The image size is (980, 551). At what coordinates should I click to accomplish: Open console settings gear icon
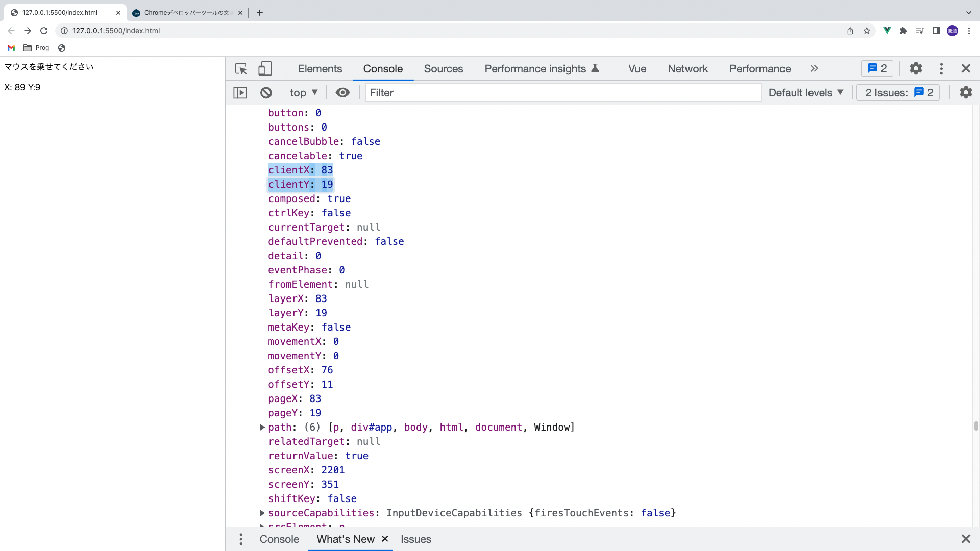(966, 93)
